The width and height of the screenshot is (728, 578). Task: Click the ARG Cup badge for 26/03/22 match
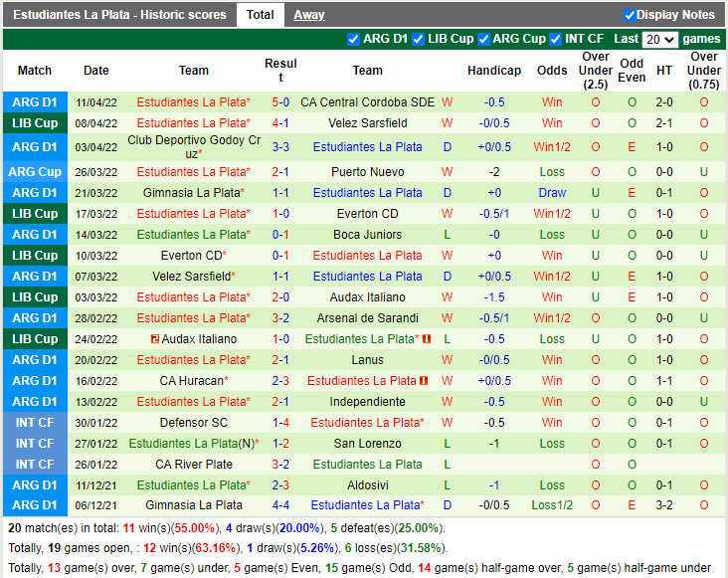tap(35, 172)
